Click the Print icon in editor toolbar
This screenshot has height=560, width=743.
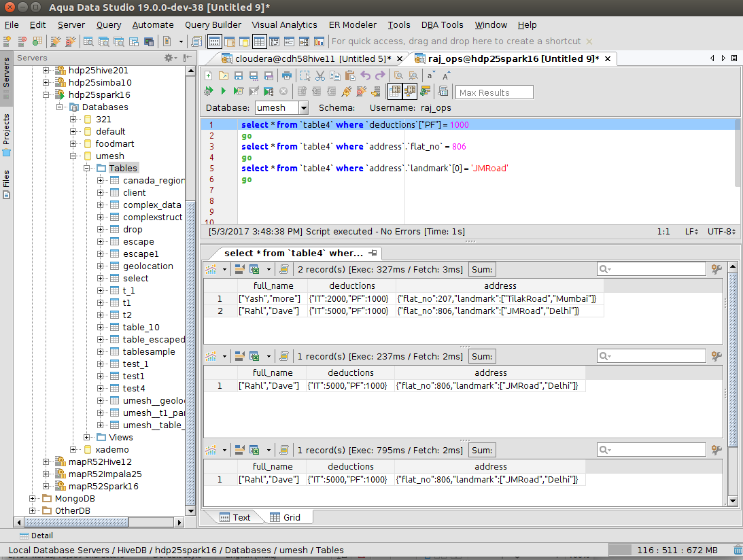286,75
